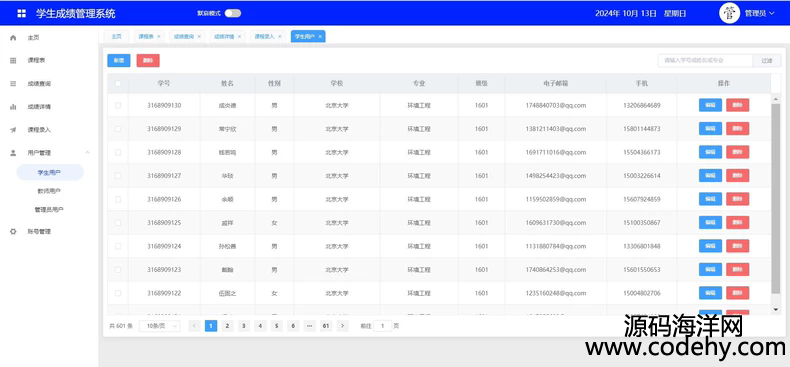Click the gear icon beside 账号管理
Image resolution: width=790 pixels, height=367 pixels.
pos(13,232)
